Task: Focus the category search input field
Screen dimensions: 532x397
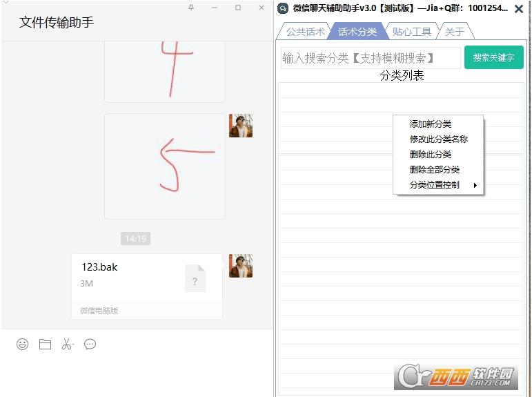Action: click(370, 58)
